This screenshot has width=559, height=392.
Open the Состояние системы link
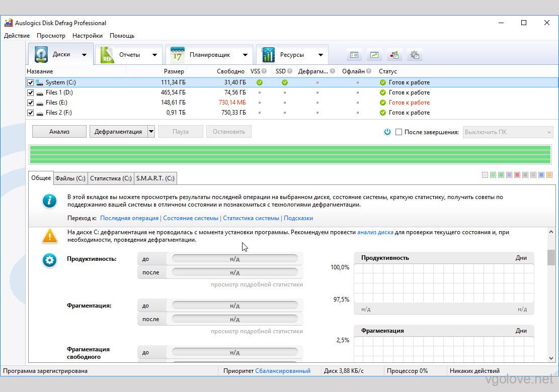pyautogui.click(x=191, y=218)
